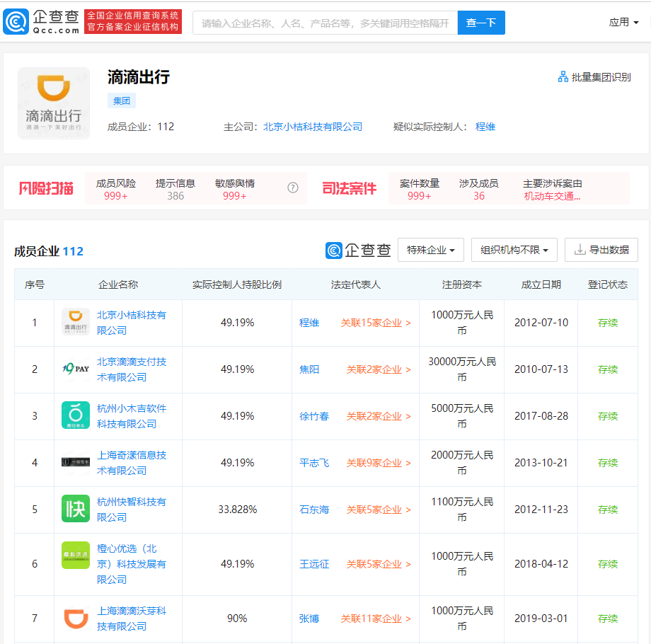Click the 99PAY logo for 北京滴滴支付技术有限公司
Screen dimensions: 651x644
[75, 369]
